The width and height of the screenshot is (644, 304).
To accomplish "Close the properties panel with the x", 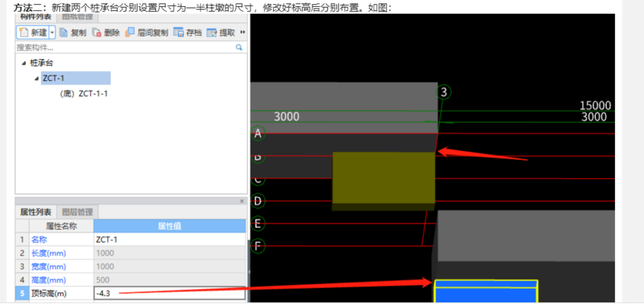I will [242, 201].
